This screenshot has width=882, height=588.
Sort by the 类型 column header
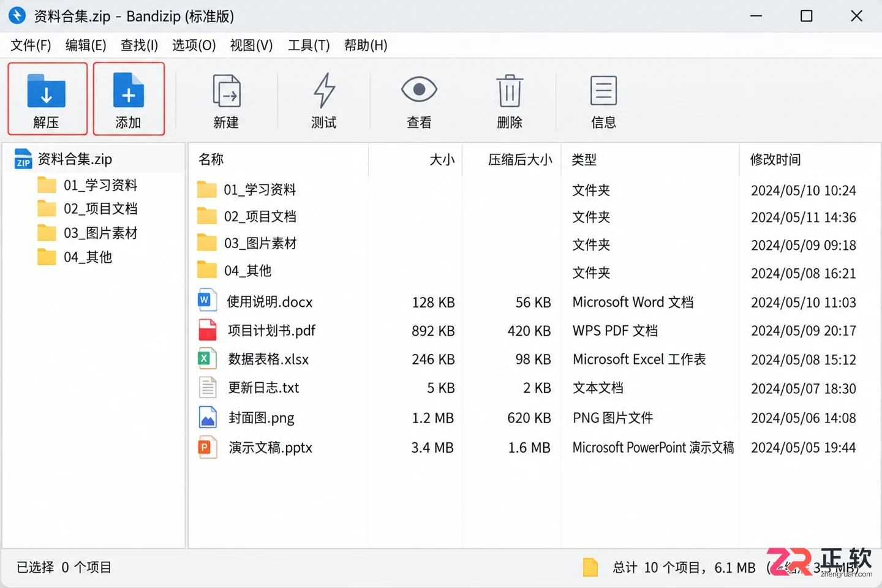650,160
